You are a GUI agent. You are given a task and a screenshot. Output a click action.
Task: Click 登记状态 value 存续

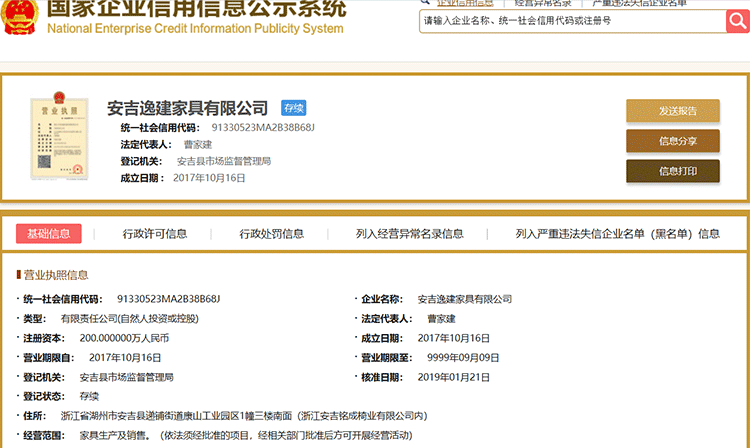coord(89,396)
